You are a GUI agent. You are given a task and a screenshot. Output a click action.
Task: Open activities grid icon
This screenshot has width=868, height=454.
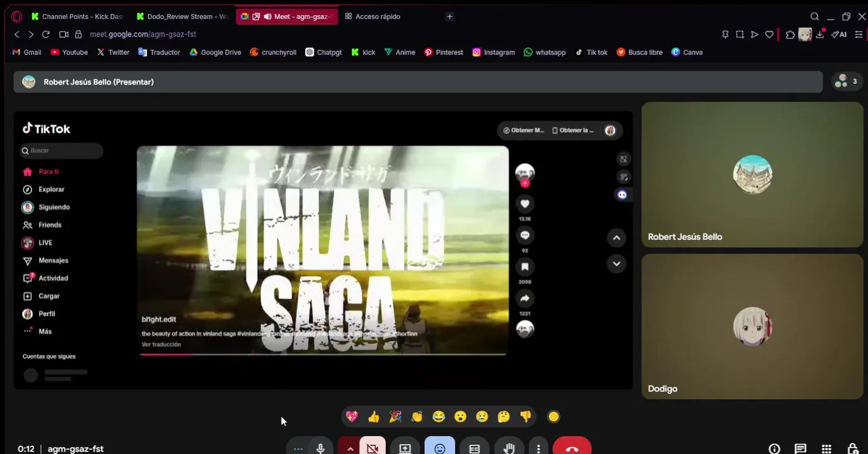click(x=826, y=448)
